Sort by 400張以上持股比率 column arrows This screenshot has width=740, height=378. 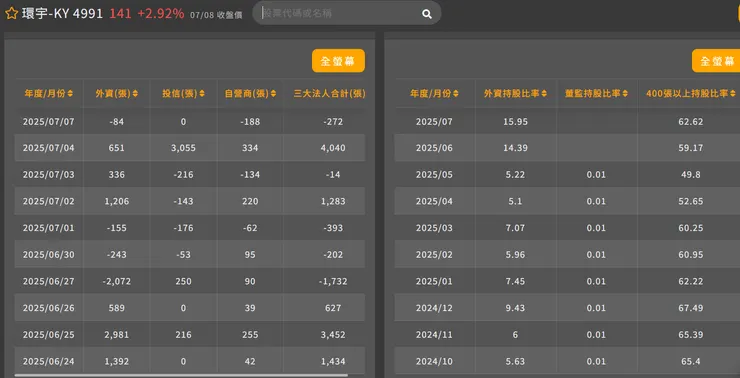pos(732,93)
